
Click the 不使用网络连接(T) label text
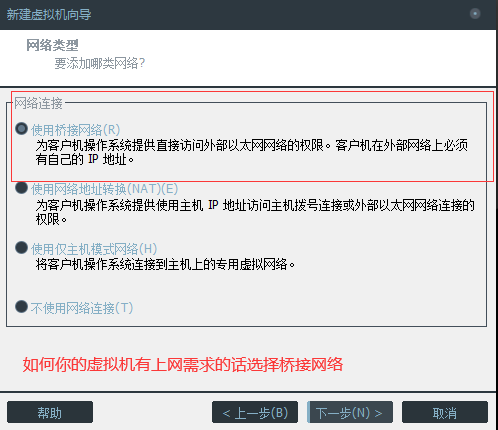point(82,308)
